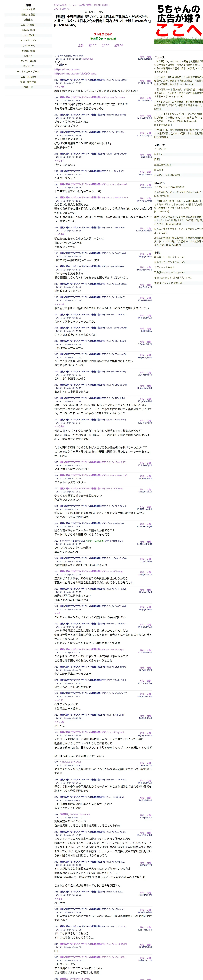This screenshot has width=203, height=980.
Task: Go to なんでも実況G board
Action: click(x=28, y=61)
